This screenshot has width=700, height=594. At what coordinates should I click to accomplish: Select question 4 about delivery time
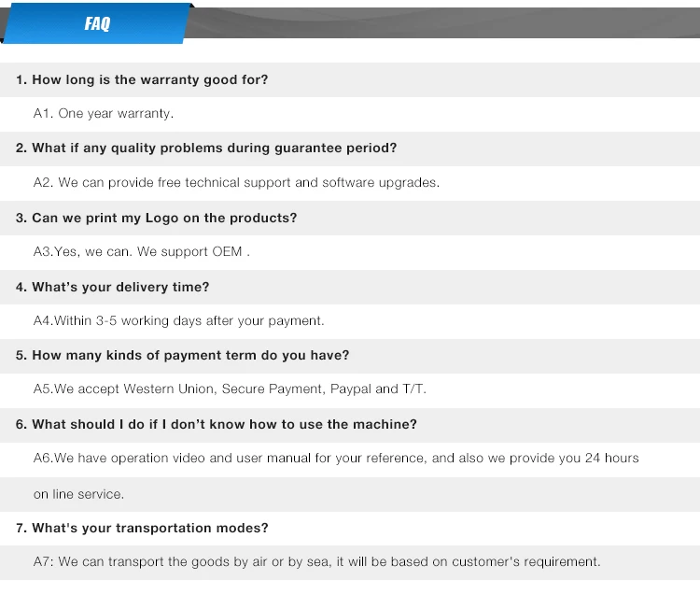click(x=113, y=287)
